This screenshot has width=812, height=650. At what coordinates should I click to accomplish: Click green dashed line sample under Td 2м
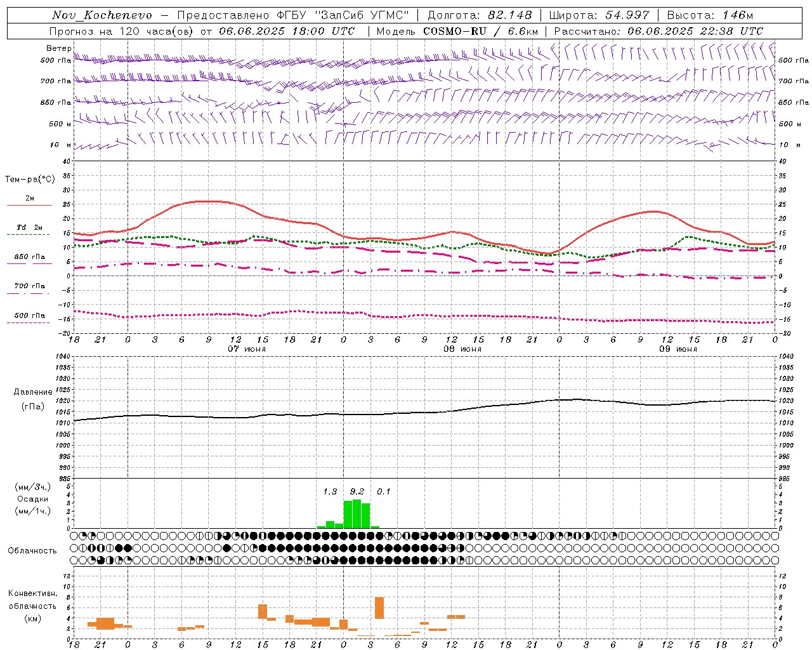click(28, 235)
